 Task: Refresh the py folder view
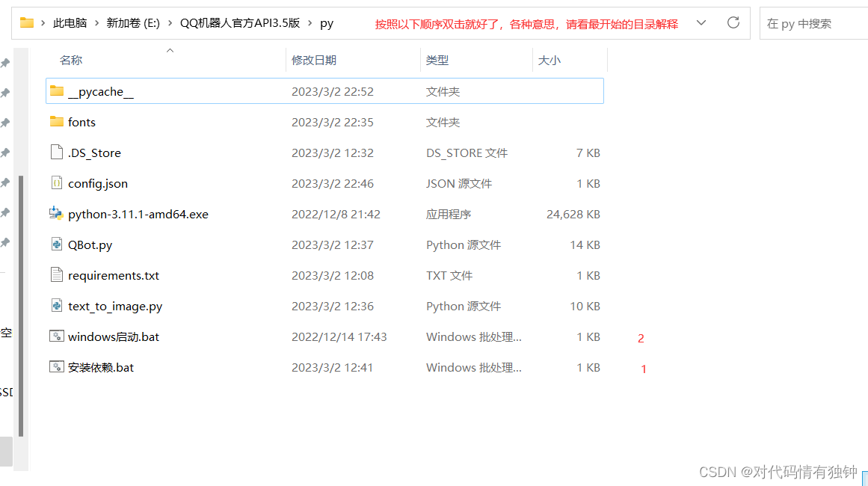(x=733, y=22)
